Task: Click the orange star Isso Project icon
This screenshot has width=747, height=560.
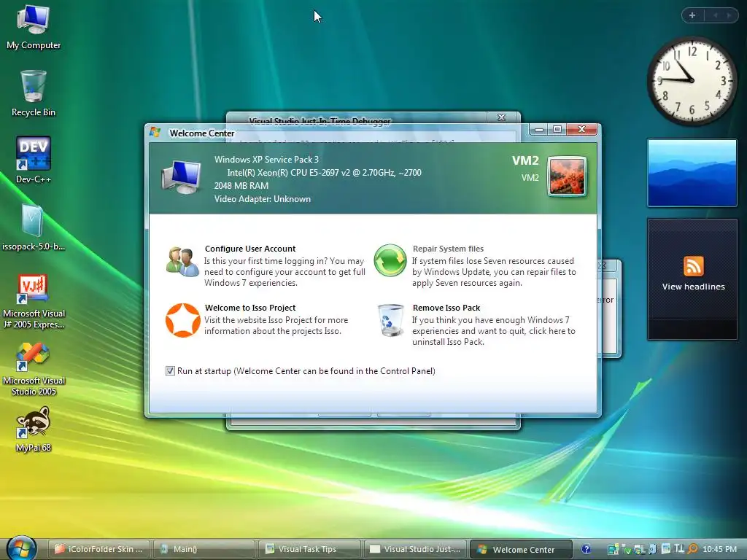Action: point(182,320)
